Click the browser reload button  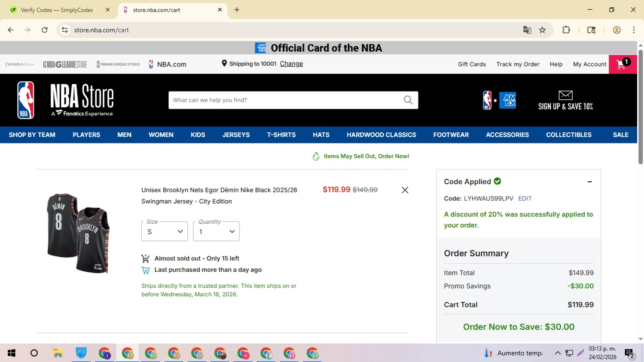(45, 30)
